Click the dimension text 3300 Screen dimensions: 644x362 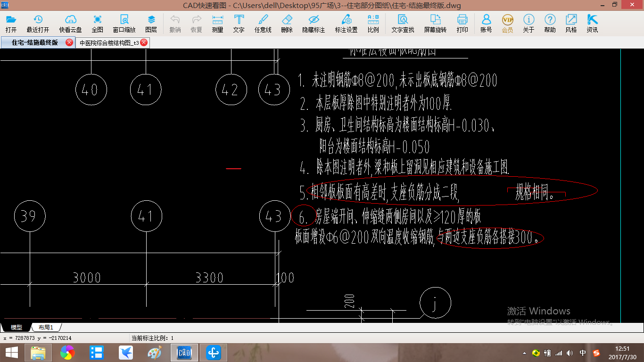click(209, 278)
